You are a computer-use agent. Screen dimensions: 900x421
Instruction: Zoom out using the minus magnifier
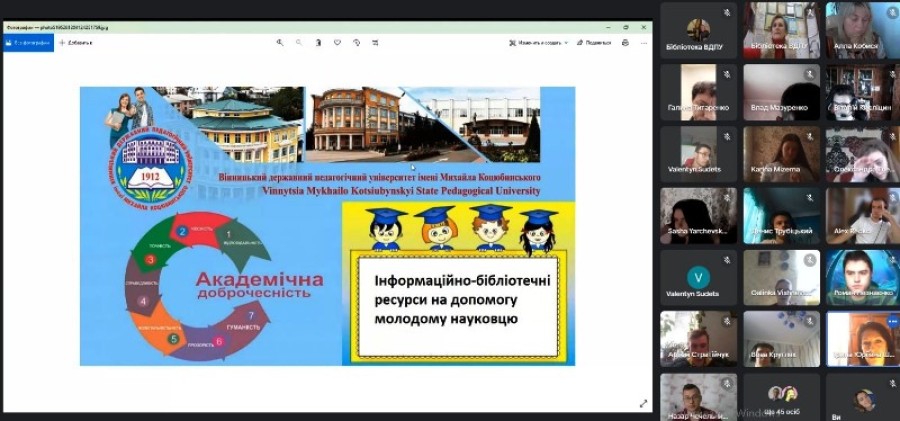298,43
